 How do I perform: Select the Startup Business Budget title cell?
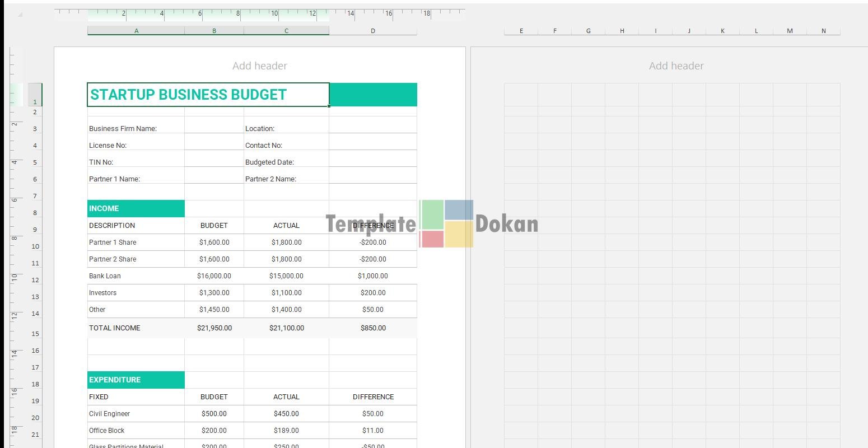pos(208,95)
